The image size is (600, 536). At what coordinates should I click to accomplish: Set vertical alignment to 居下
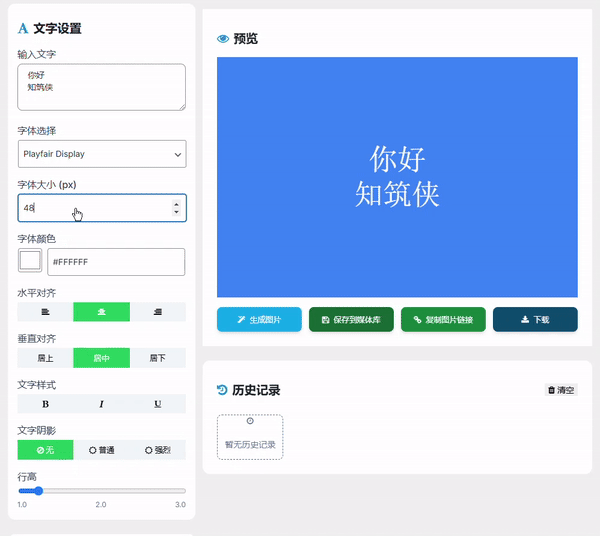(157, 358)
